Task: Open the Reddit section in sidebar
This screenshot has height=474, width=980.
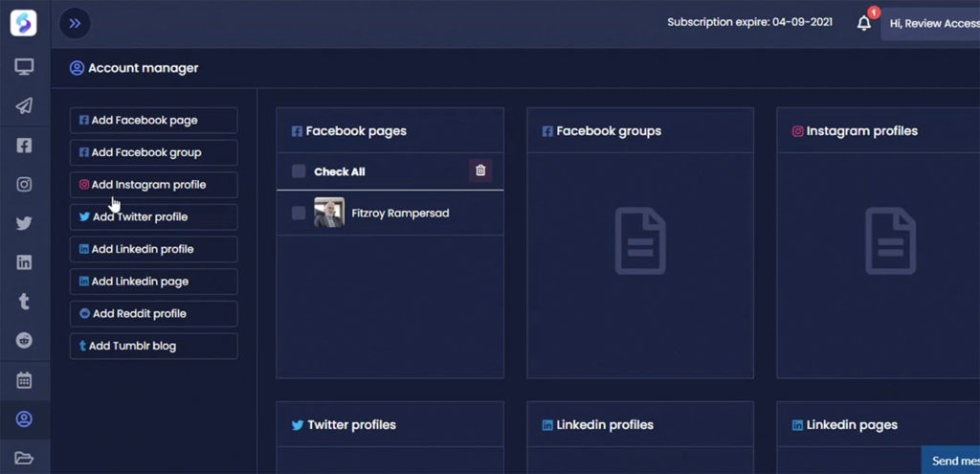Action: point(24,340)
